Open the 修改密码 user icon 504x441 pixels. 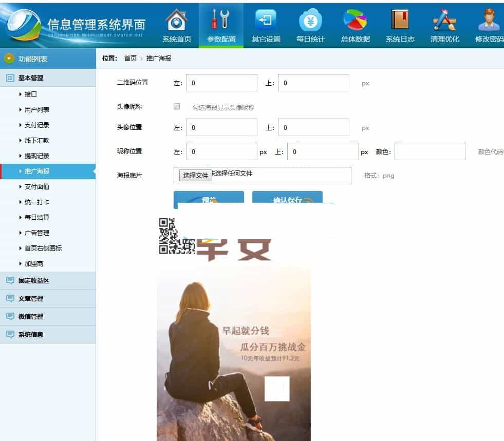pyautogui.click(x=490, y=20)
